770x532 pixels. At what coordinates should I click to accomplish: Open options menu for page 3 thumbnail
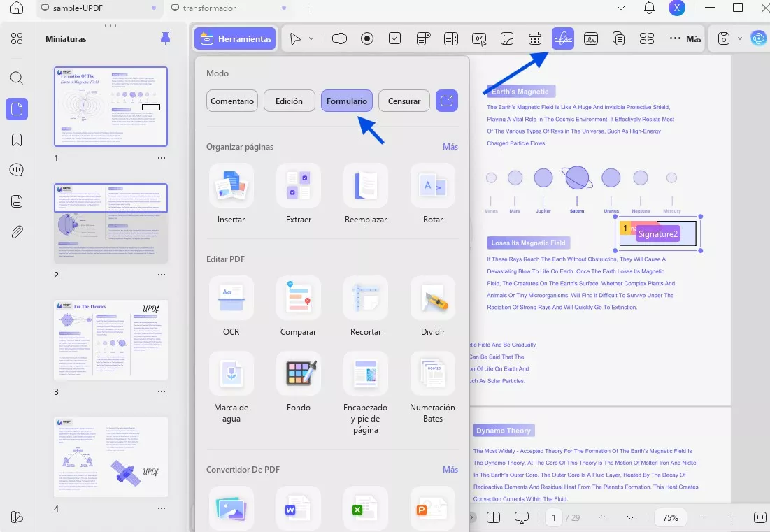tap(162, 391)
